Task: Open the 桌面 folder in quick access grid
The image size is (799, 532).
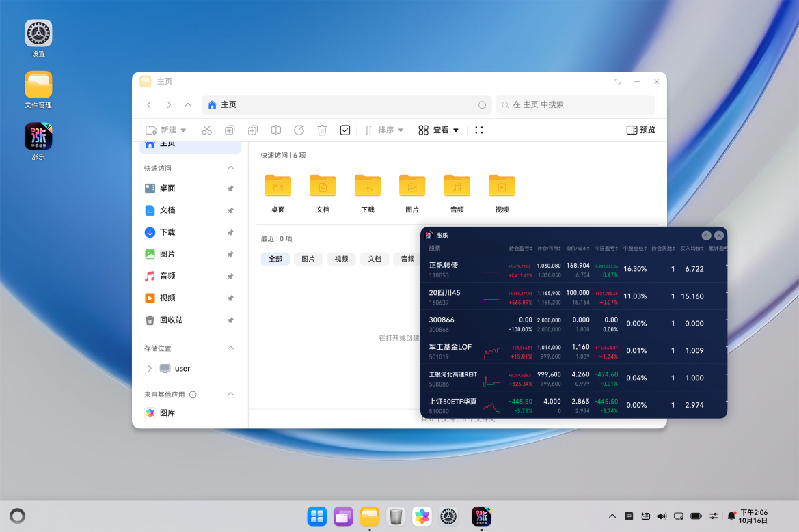Action: pos(278,193)
